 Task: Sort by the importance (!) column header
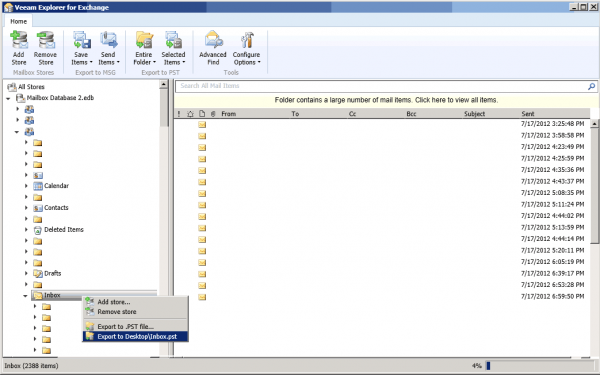coord(179,114)
